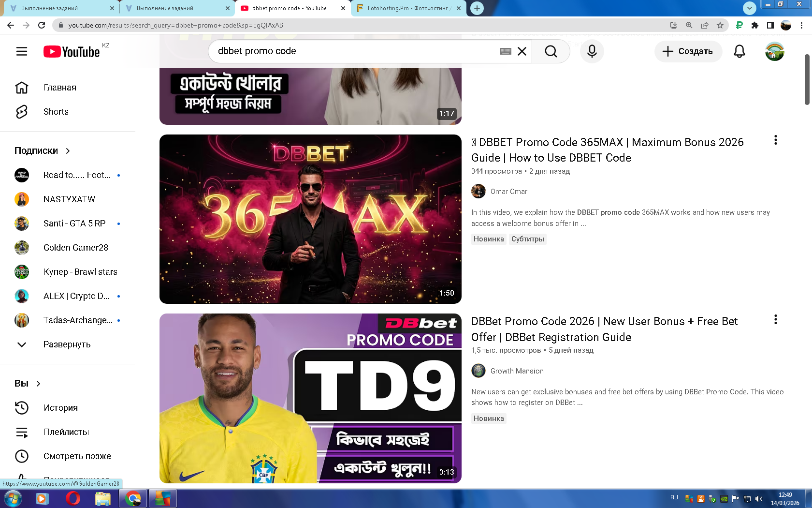Open the Omar Omar channel name

(509, 192)
